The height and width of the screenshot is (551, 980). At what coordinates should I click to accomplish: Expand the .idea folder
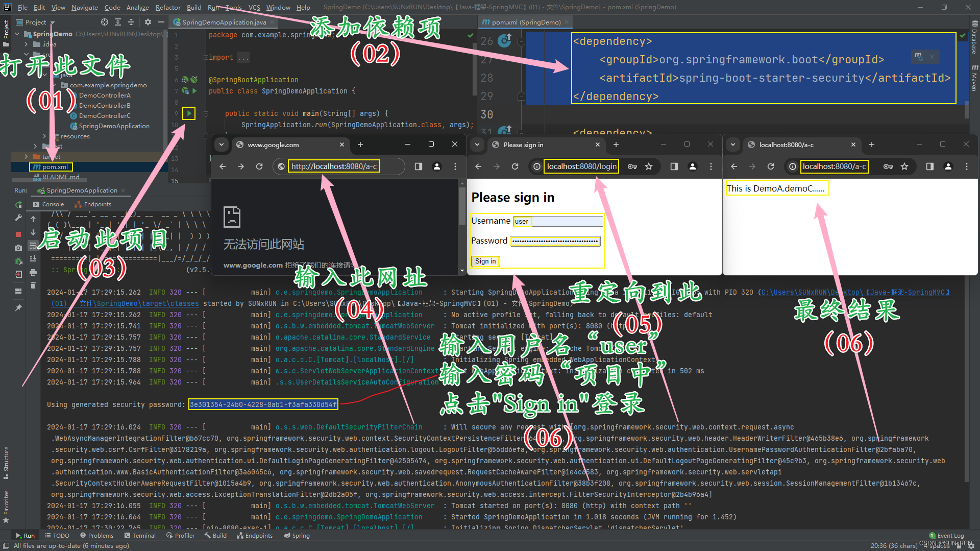point(27,44)
